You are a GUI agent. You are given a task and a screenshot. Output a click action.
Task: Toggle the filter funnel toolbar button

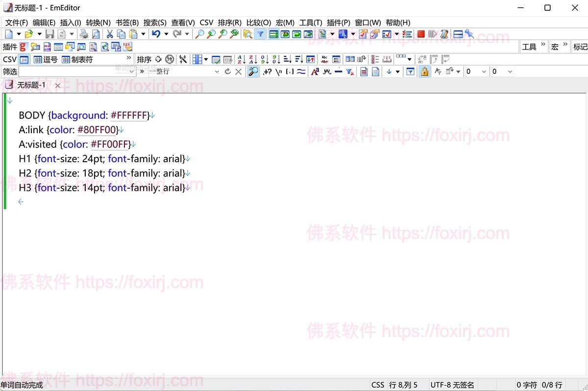[x=260, y=34]
